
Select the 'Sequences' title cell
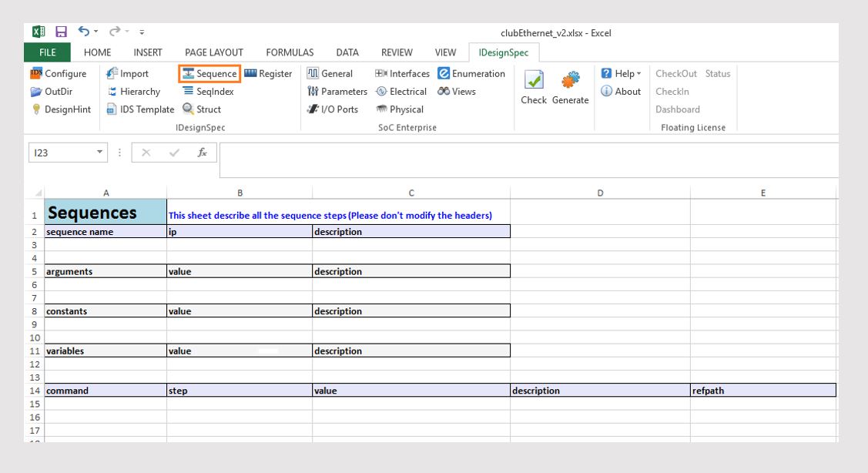(x=106, y=212)
